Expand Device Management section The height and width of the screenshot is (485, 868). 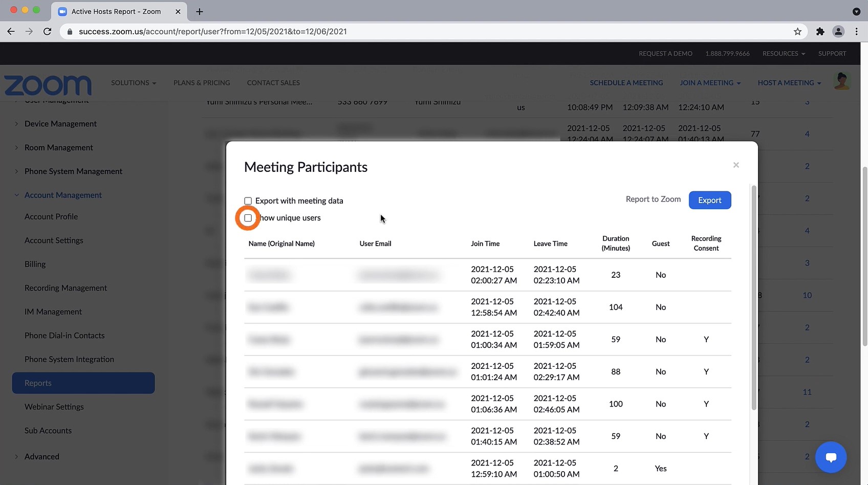pos(60,124)
